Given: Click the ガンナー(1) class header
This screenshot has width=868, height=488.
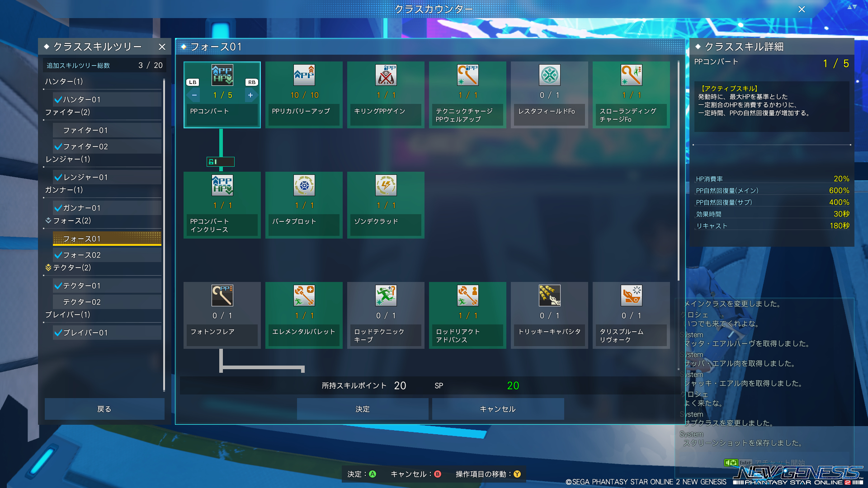Looking at the screenshot, I should [64, 190].
